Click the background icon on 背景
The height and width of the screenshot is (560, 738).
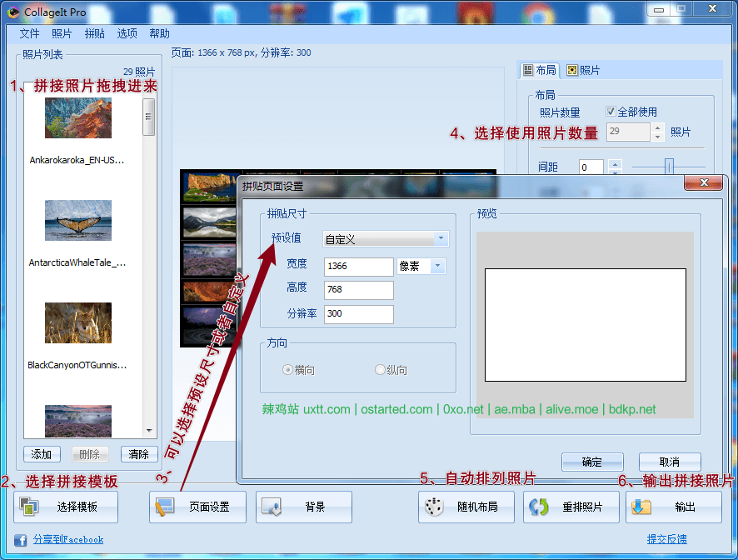tap(272, 507)
